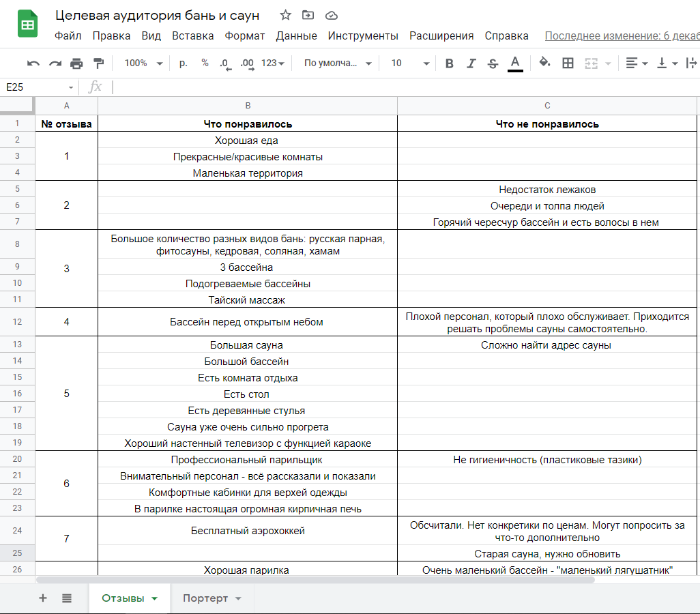700x614 pixels.
Task: Open the Расширения menu
Action: 441,35
